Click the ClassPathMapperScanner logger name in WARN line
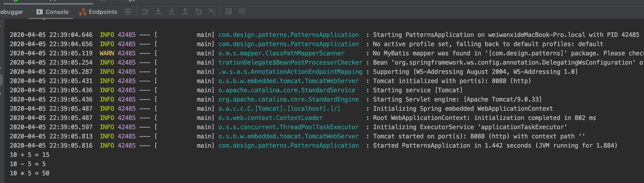The height and width of the screenshot is (183, 644). [281, 53]
